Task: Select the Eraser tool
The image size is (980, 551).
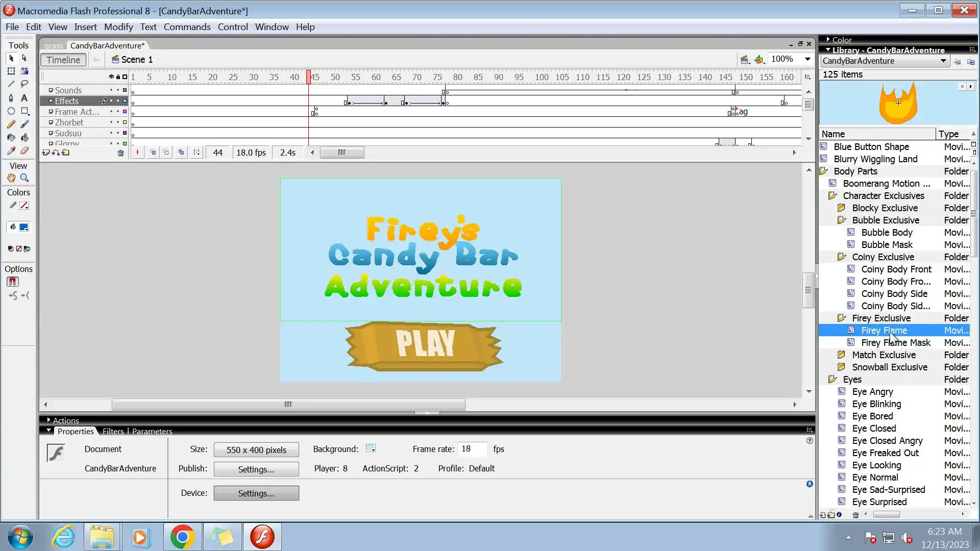Action: click(24, 151)
